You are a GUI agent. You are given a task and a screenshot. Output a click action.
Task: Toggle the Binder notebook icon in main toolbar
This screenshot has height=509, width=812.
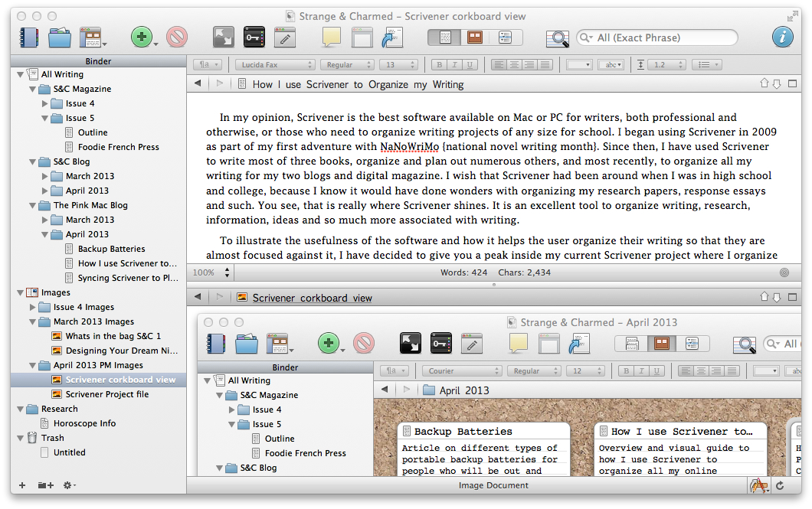[x=29, y=38]
